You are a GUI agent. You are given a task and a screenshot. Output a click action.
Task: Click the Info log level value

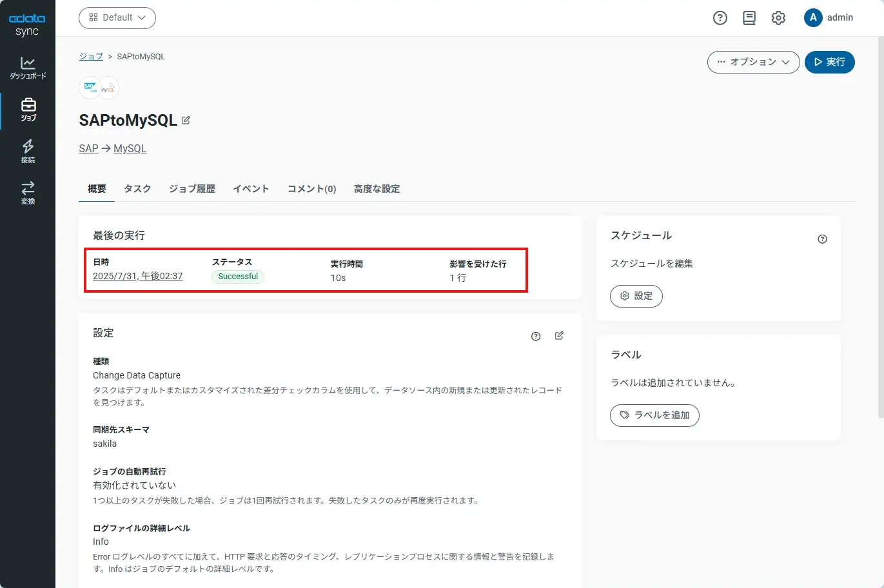(101, 542)
